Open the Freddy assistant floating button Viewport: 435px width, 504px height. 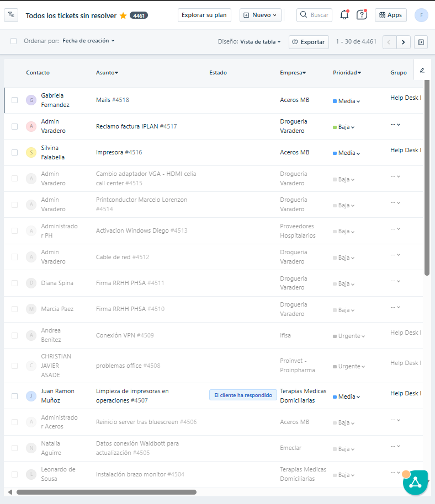point(415,482)
